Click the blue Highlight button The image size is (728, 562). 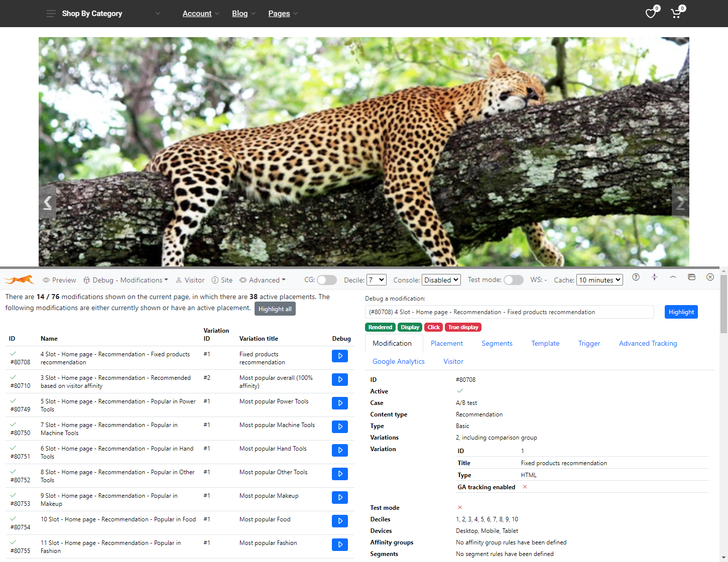coord(681,312)
